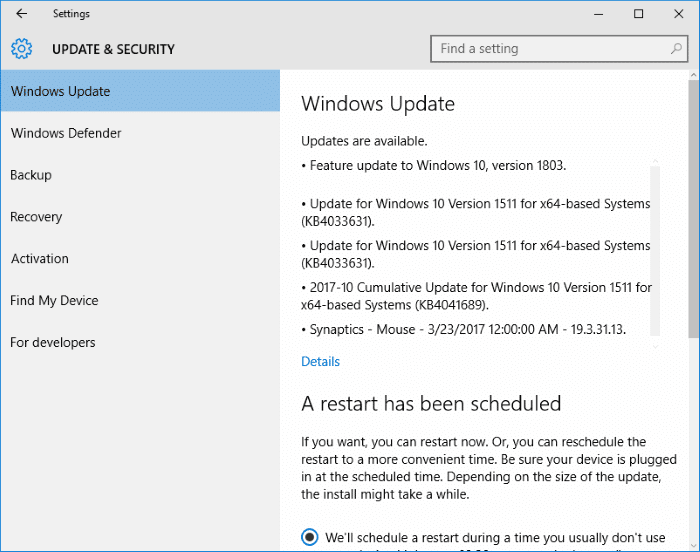Click the 2017-10 Cumulative Update KB4041689 entry
Viewport: 700px width, 552px height.
tap(476, 296)
